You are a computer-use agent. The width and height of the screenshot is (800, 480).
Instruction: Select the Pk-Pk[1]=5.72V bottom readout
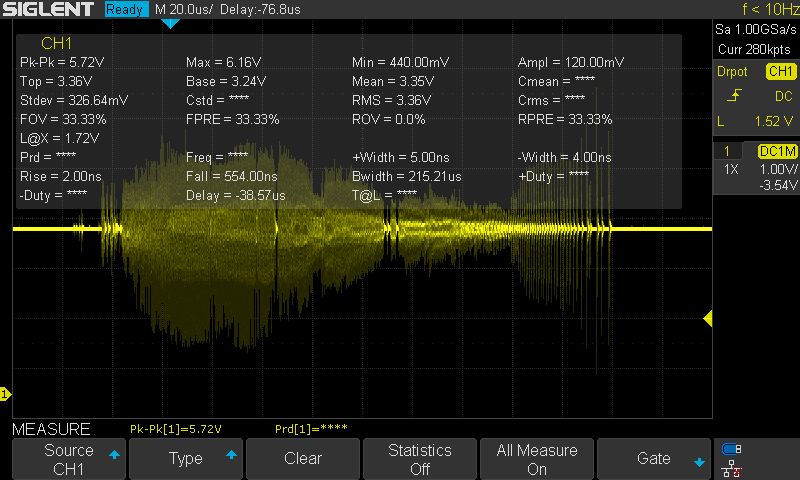[176, 429]
